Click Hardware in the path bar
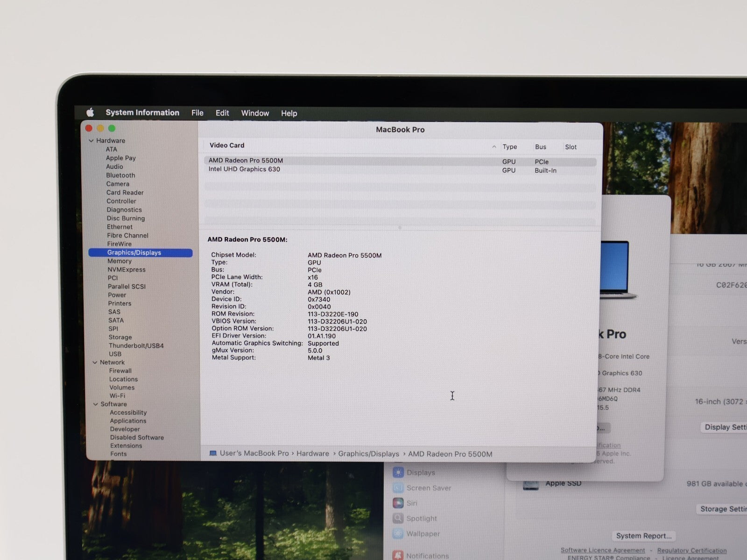Image resolution: width=747 pixels, height=560 pixels. (x=313, y=454)
